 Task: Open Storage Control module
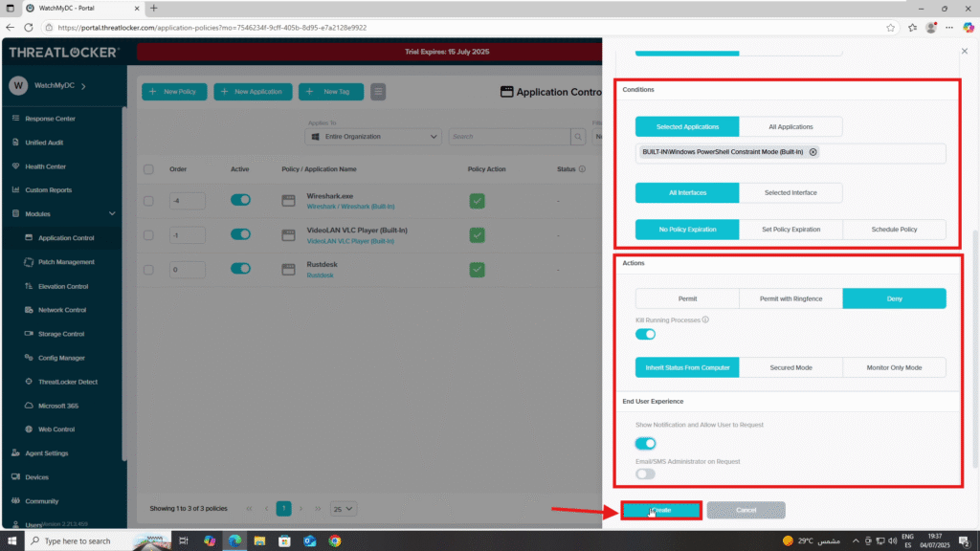pos(61,334)
